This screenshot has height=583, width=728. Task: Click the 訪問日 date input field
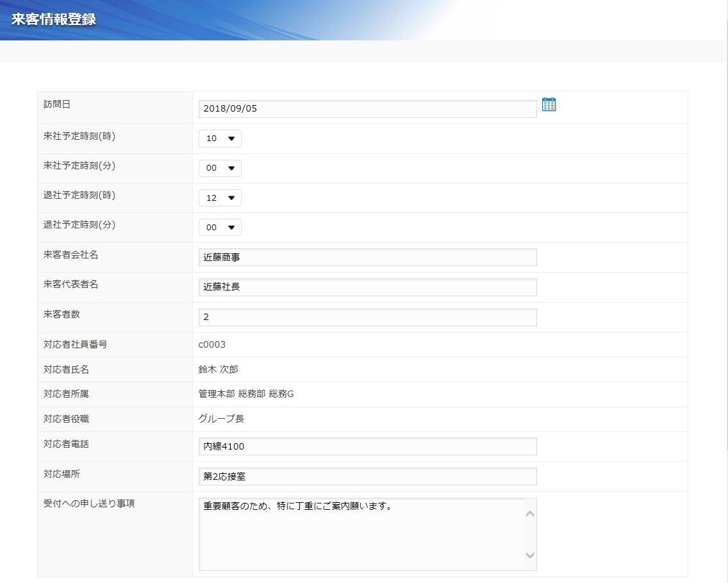(x=367, y=109)
